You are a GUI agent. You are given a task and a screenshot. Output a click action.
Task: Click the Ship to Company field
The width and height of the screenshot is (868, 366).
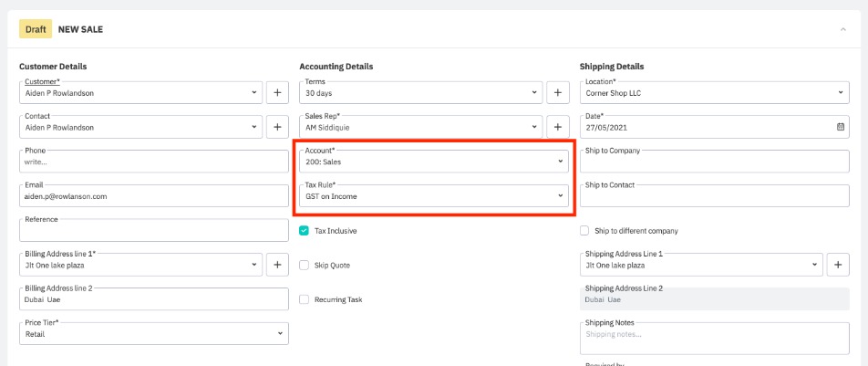pyautogui.click(x=713, y=162)
